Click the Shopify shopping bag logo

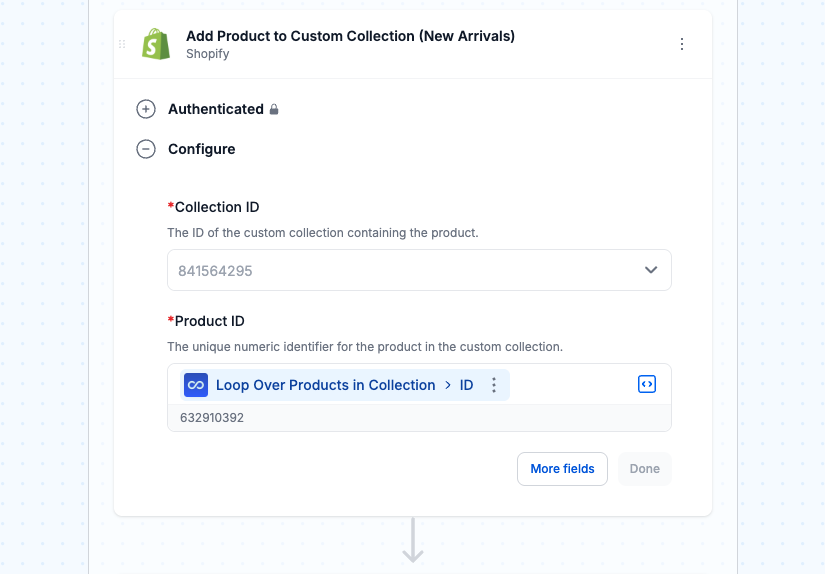pos(156,44)
